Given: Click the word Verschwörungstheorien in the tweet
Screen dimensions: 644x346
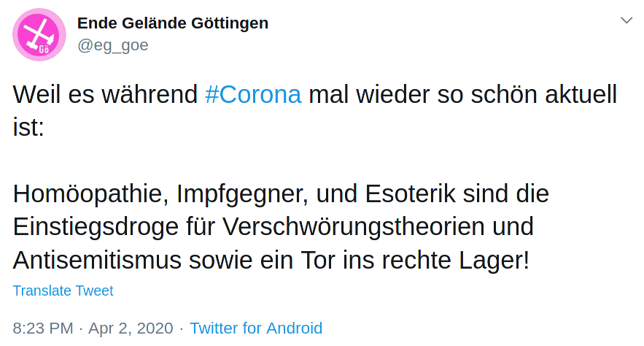Looking at the screenshot, I should pyautogui.click(x=345, y=226).
